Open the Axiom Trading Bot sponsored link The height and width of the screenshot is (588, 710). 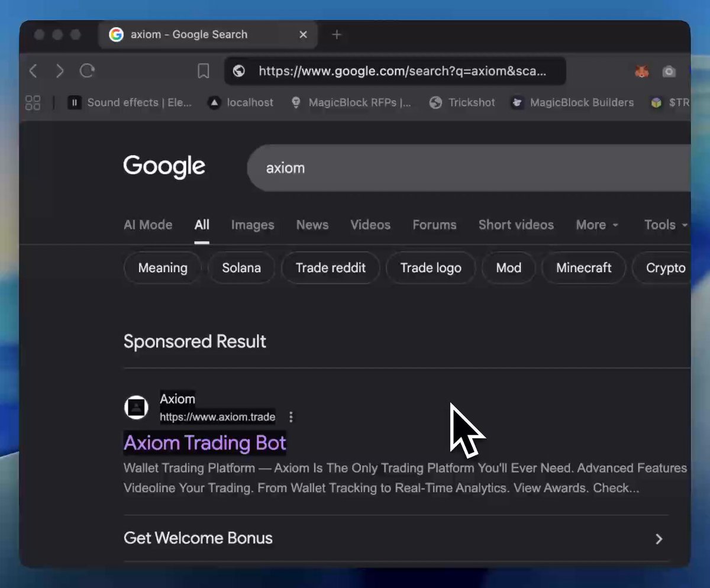coord(205,442)
